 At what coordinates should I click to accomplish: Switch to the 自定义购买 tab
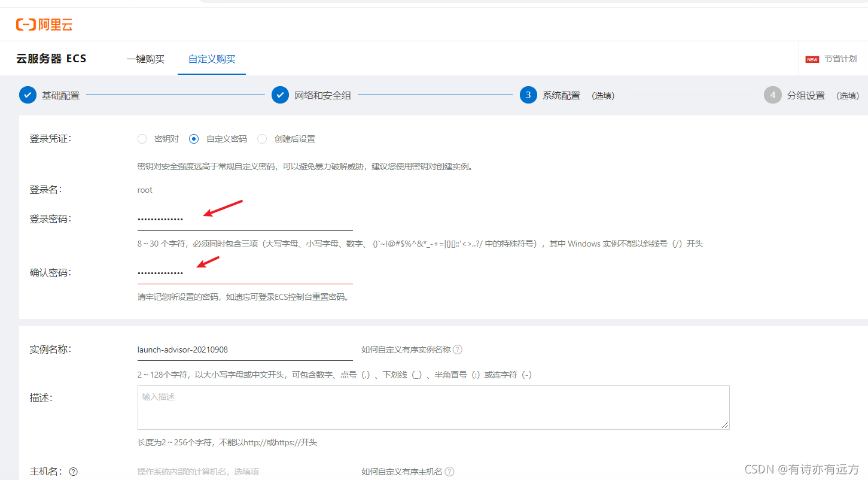211,59
